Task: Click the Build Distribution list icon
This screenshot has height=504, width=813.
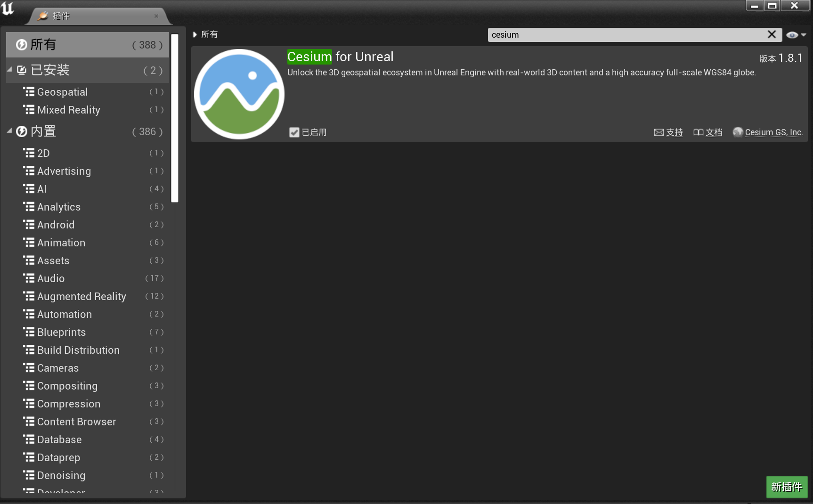Action: [x=29, y=350]
